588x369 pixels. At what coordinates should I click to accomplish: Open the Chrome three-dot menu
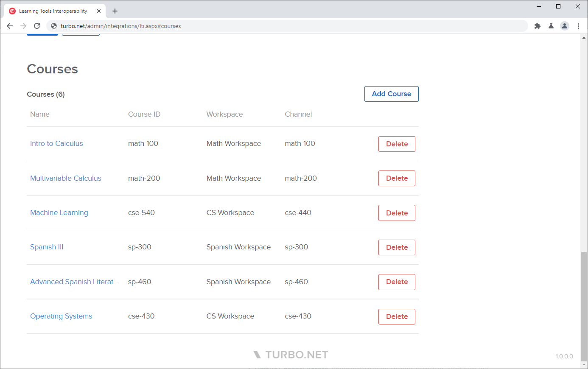click(578, 26)
